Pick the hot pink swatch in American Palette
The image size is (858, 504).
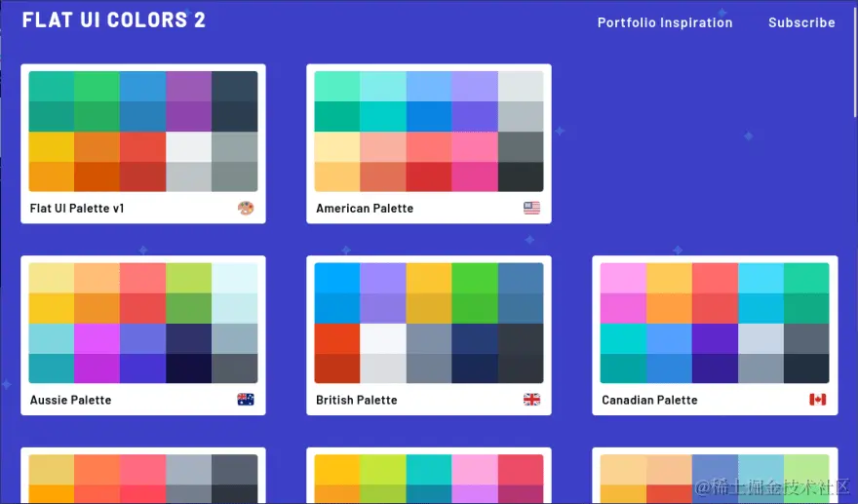coord(475,176)
